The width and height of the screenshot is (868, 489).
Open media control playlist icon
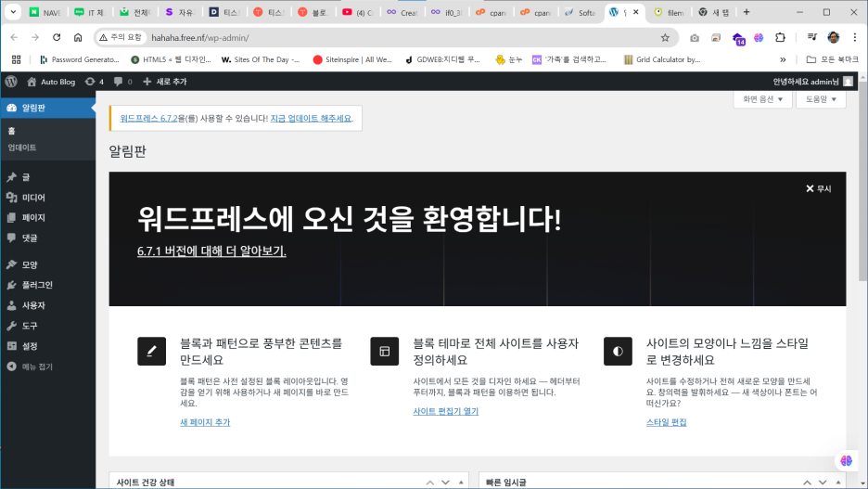(x=812, y=38)
